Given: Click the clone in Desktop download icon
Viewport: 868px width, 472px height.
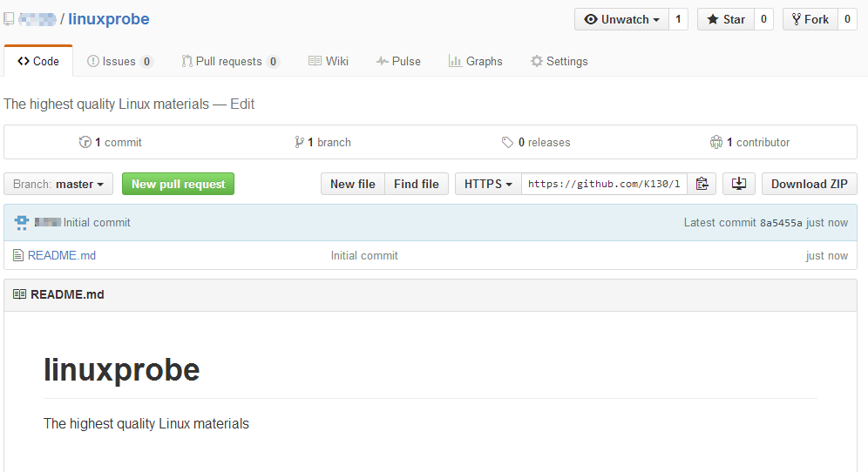Looking at the screenshot, I should pos(739,184).
